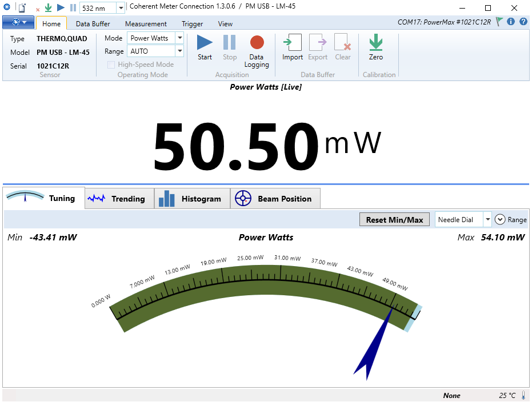Click the quick access green zero arrow
This screenshot has width=532, height=402.
tap(49, 8)
